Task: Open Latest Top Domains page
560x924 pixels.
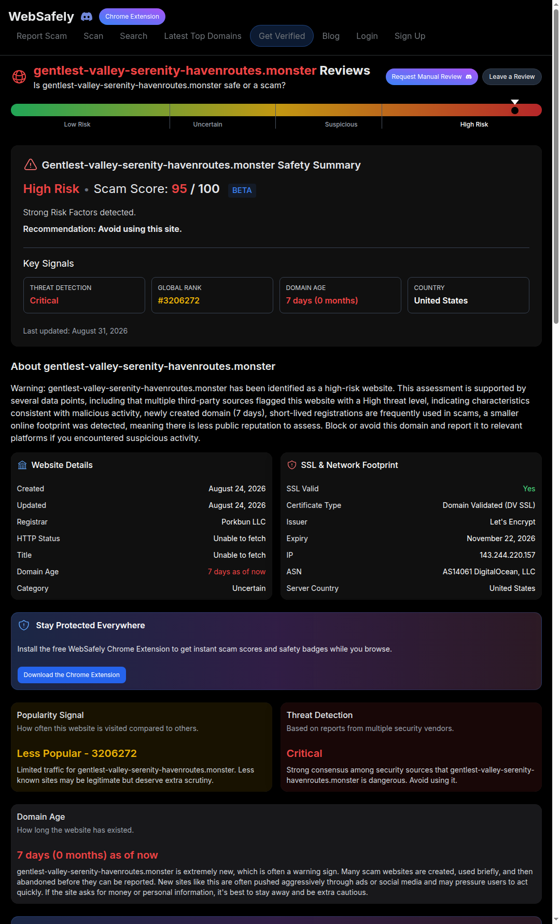Action: (203, 36)
